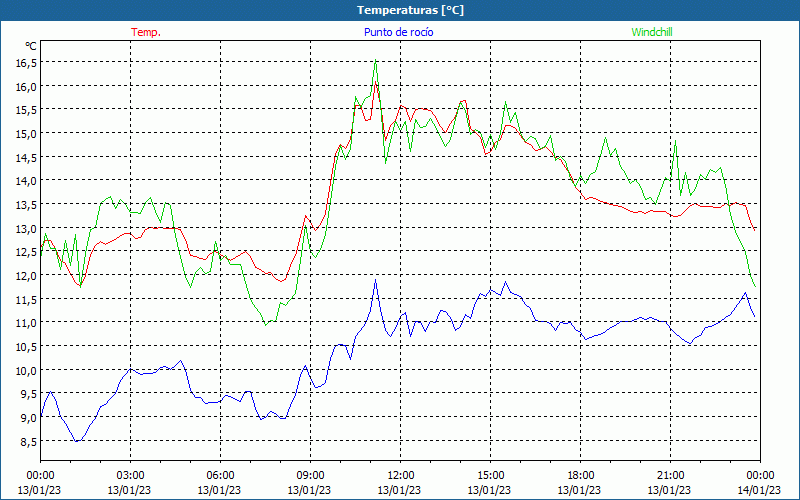Click the 12,5 y-axis value
Screen dimensions: 800x500
tap(27, 252)
